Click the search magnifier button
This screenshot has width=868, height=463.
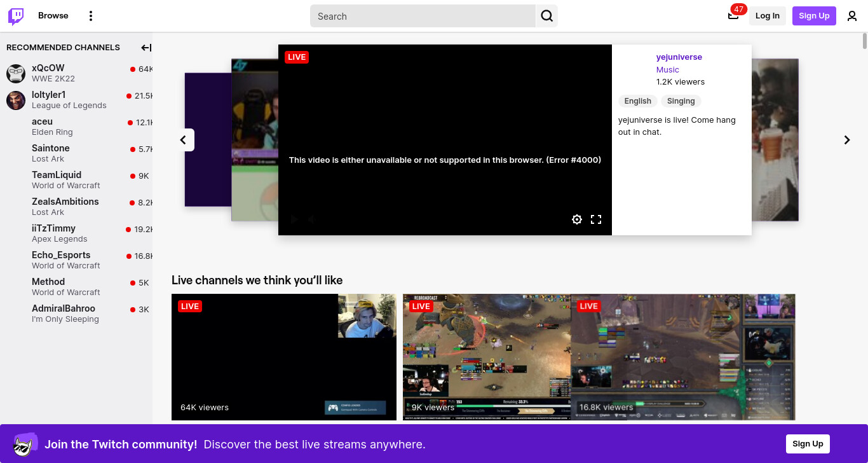[x=547, y=16]
